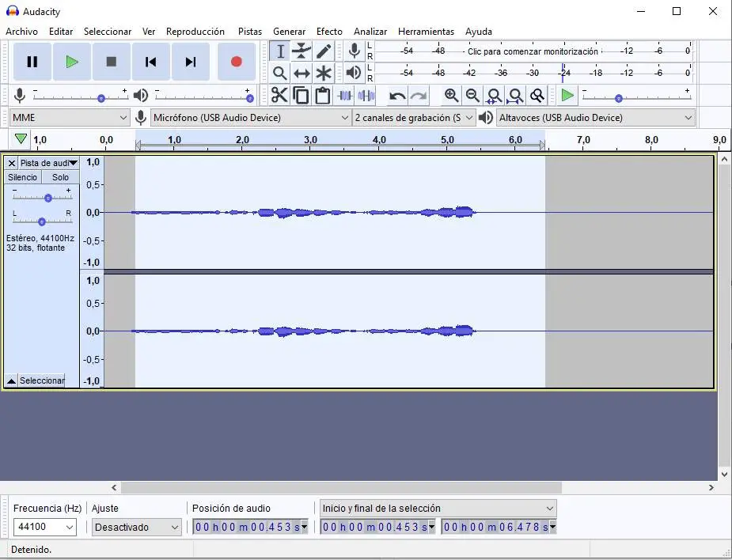Open the Seleccionar menu in menu bar
The height and width of the screenshot is (560, 732).
[x=108, y=32]
